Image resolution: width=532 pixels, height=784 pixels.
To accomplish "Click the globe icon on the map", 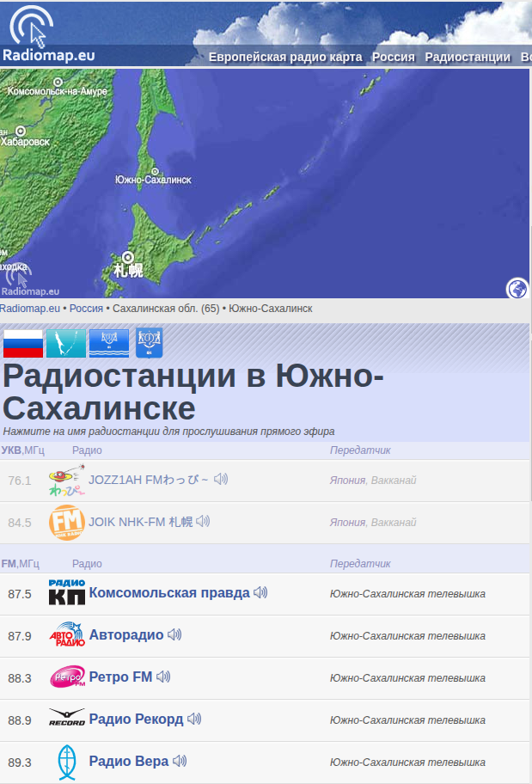I will [517, 289].
